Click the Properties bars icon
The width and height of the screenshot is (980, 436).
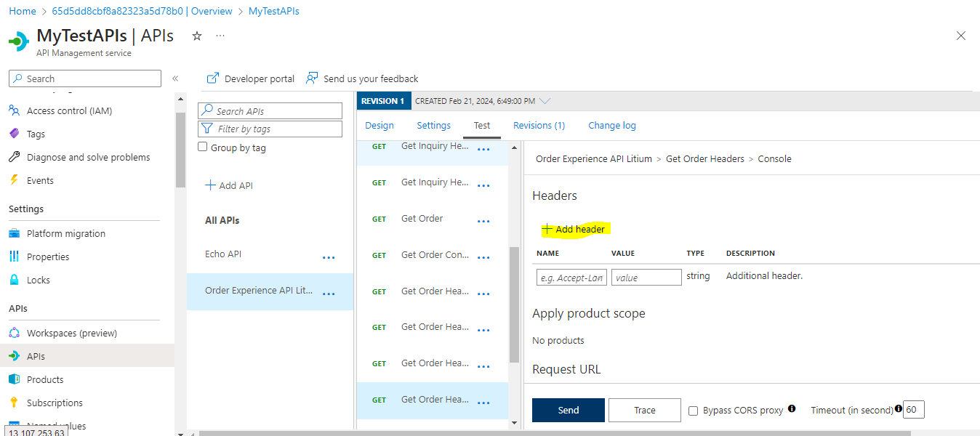tap(14, 257)
